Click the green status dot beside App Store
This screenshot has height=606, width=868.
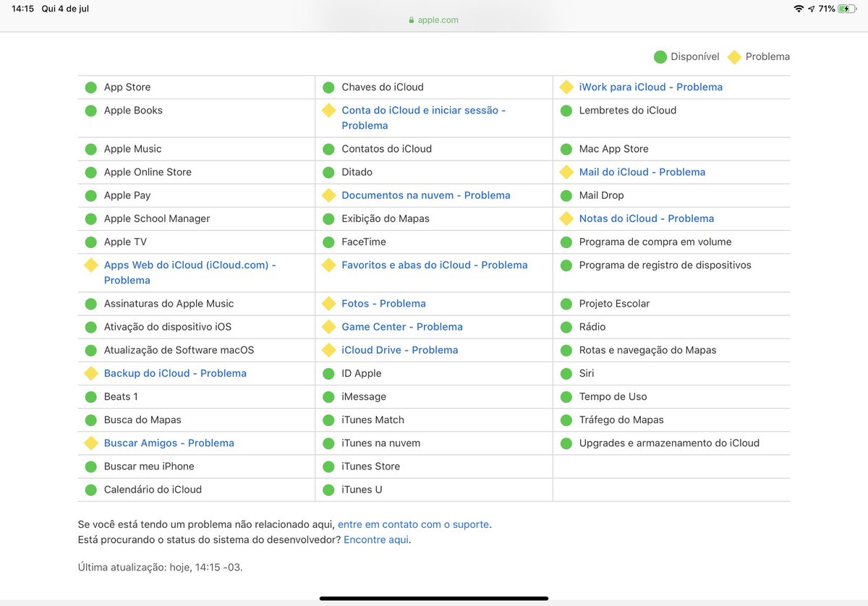(90, 88)
